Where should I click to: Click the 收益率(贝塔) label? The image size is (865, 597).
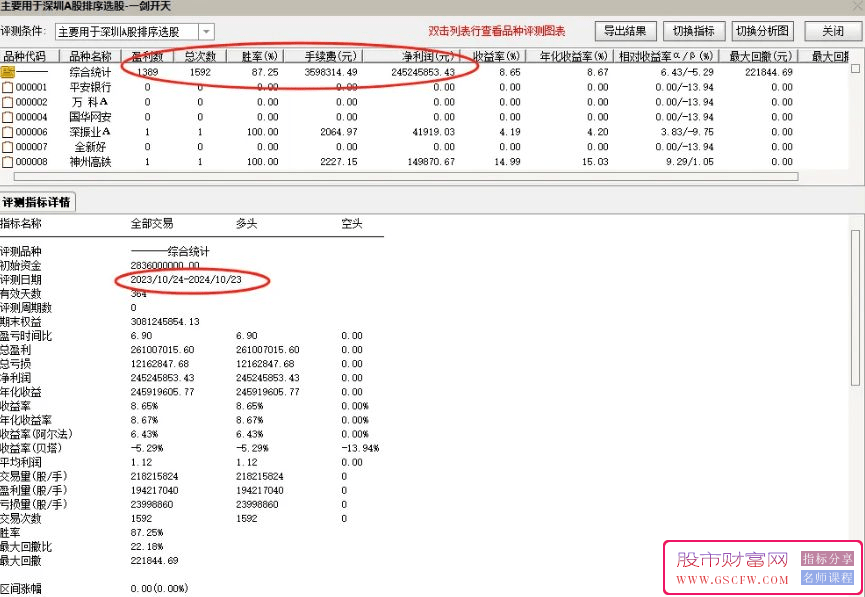click(x=31, y=448)
